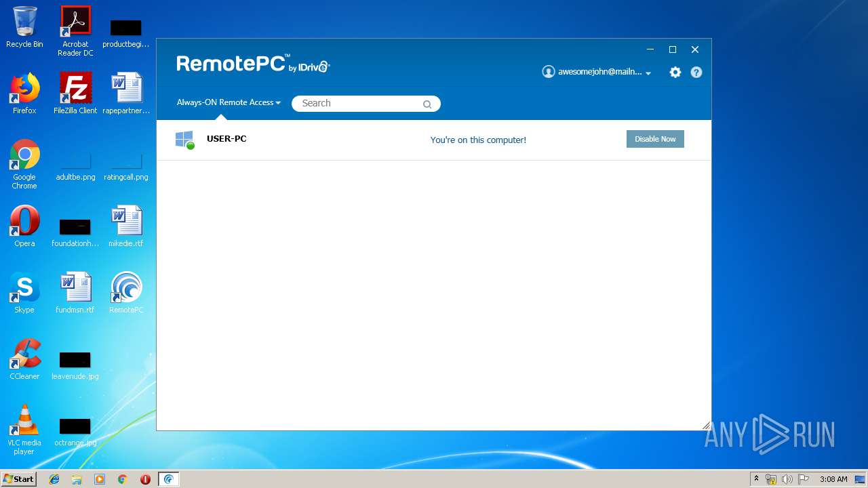The image size is (868, 488).
Task: Select the Google Chrome desktop shortcut
Action: tap(24, 164)
